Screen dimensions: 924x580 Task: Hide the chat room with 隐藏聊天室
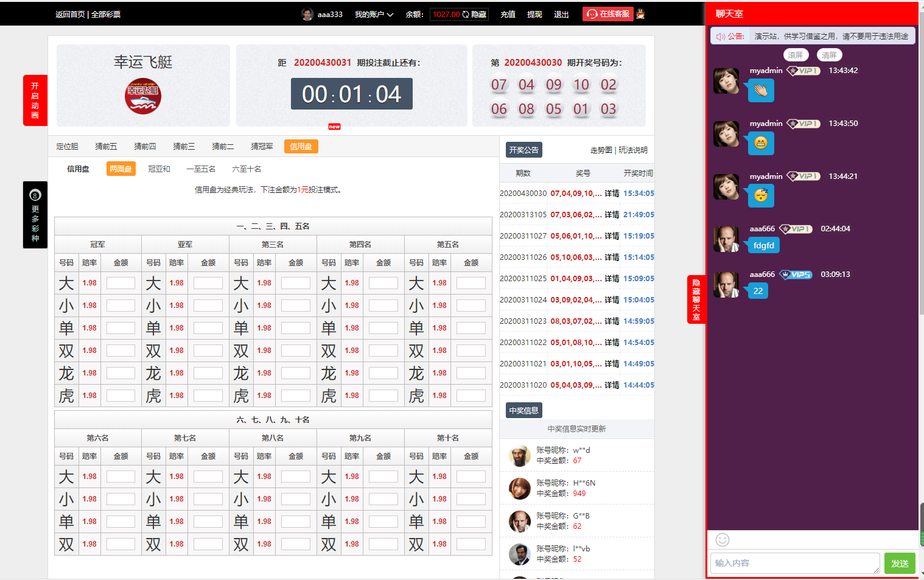(696, 299)
